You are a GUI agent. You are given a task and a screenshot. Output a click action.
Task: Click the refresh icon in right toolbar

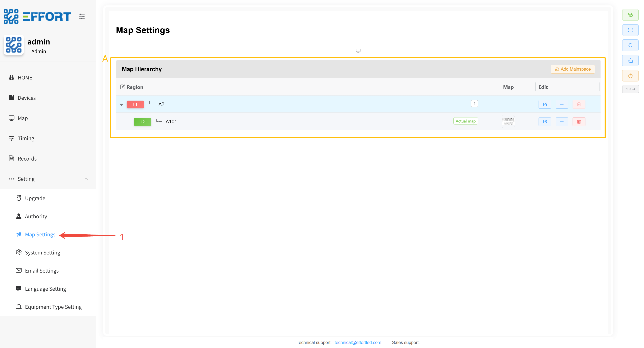[x=630, y=45]
